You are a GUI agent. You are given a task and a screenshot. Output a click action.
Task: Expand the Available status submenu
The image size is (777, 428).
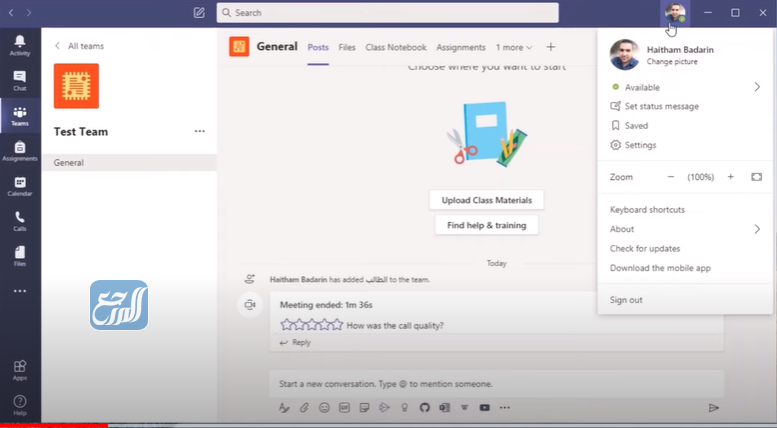click(757, 88)
